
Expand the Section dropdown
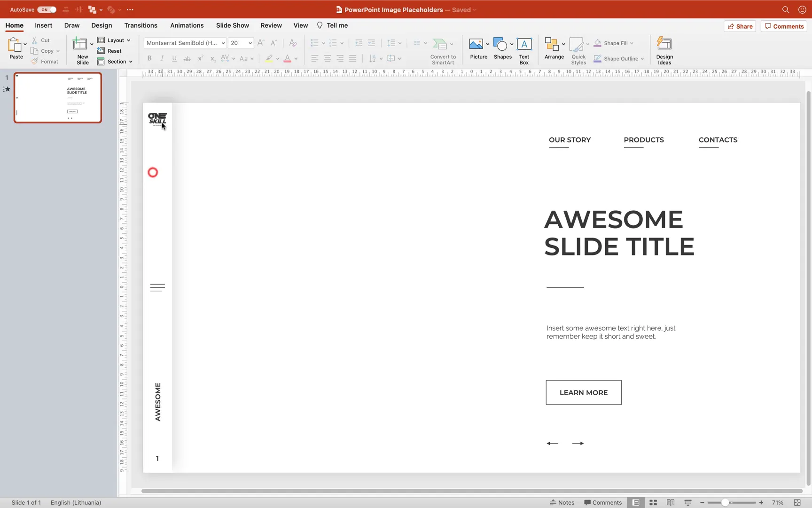(x=131, y=62)
